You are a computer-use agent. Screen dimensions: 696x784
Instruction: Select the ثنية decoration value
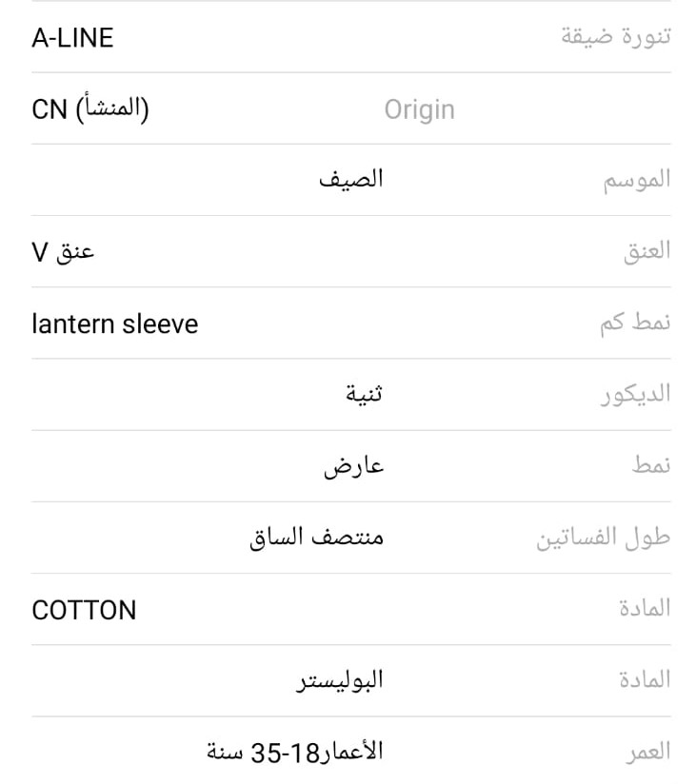(364, 395)
